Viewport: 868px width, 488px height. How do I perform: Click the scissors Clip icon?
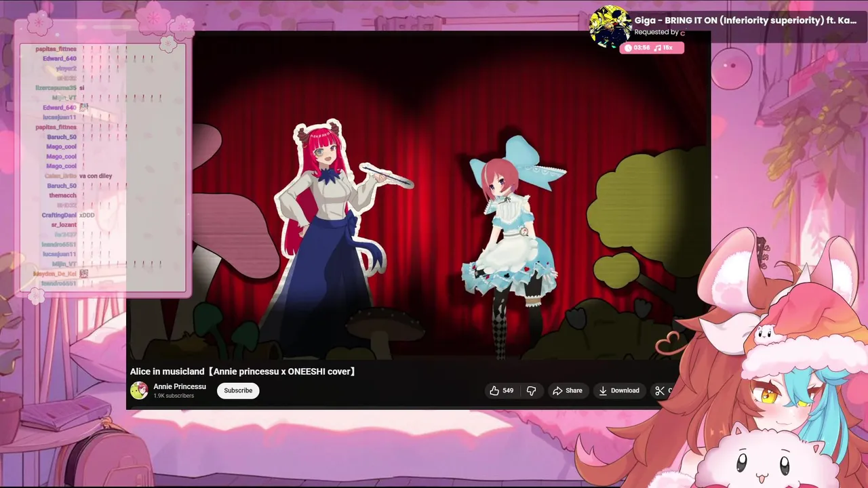coord(660,390)
